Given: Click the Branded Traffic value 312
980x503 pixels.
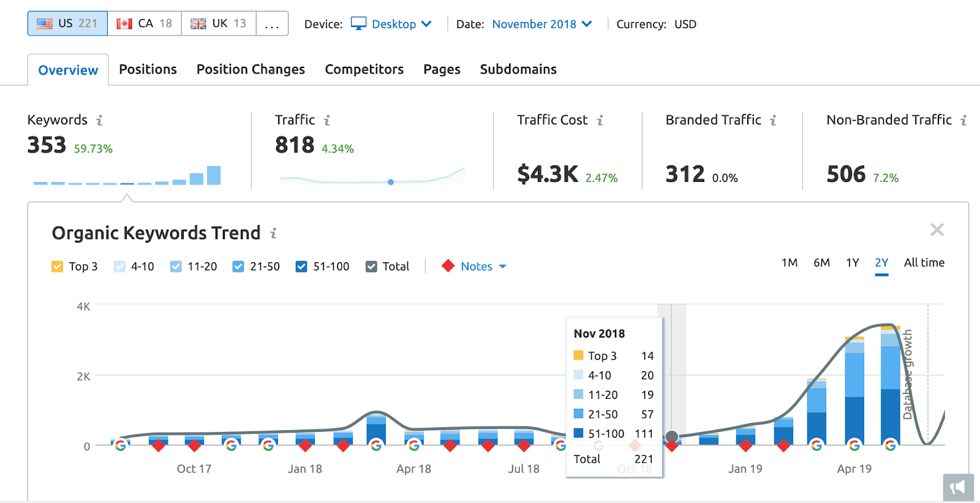Looking at the screenshot, I should (x=685, y=175).
